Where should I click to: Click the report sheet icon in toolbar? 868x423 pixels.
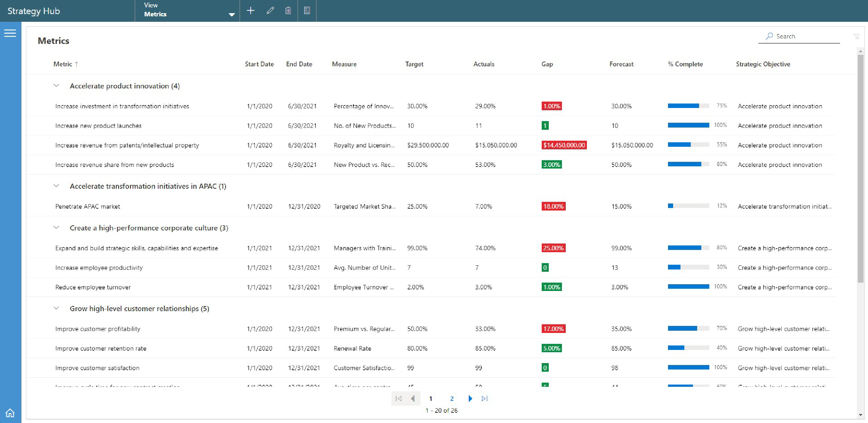307,11
